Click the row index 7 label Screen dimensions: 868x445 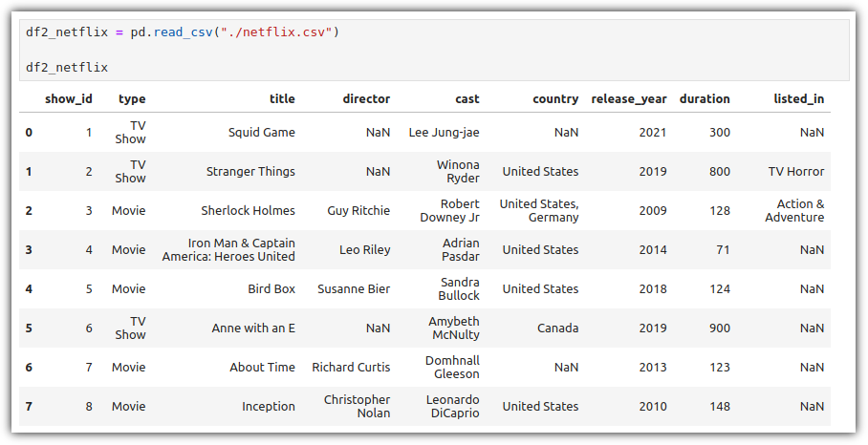coord(29,406)
